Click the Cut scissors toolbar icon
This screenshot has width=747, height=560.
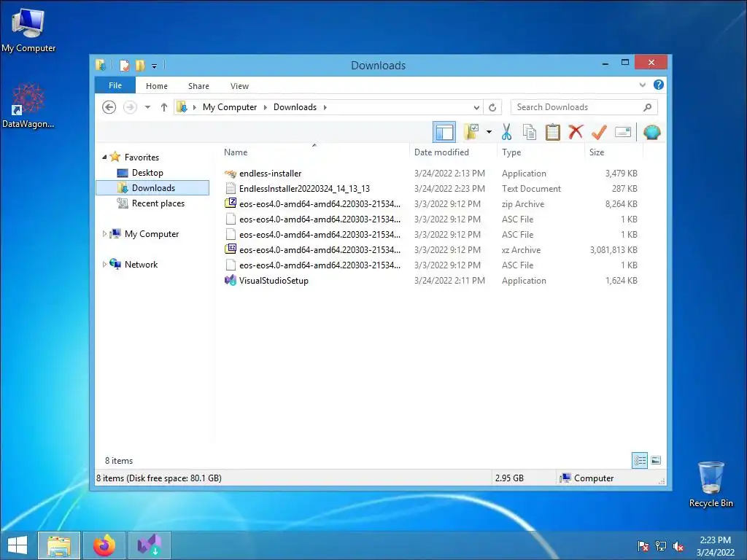click(x=506, y=132)
